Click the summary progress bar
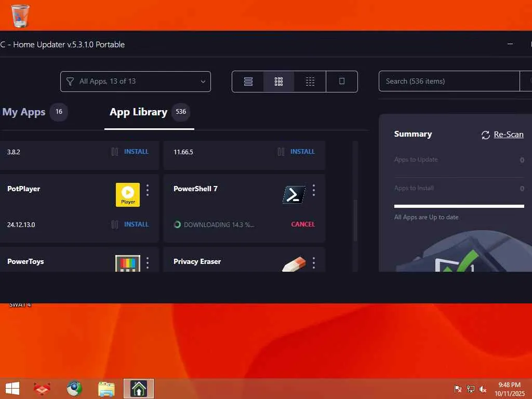The height and width of the screenshot is (399, 532). click(x=459, y=206)
